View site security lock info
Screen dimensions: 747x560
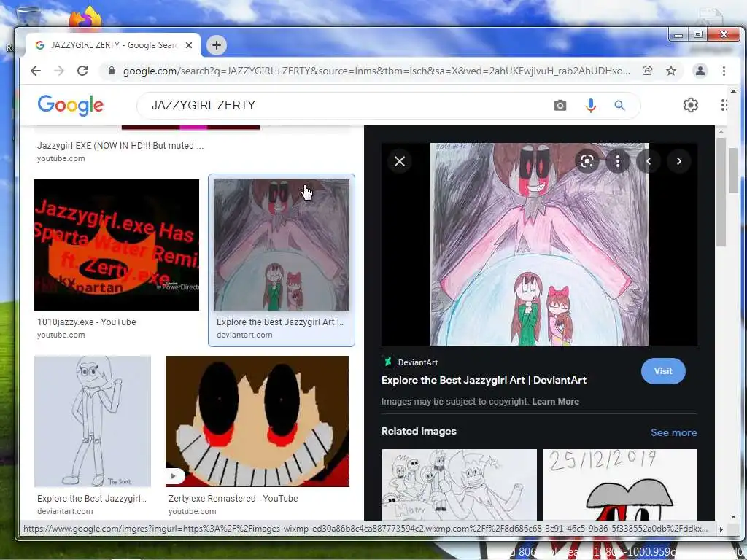point(112,71)
